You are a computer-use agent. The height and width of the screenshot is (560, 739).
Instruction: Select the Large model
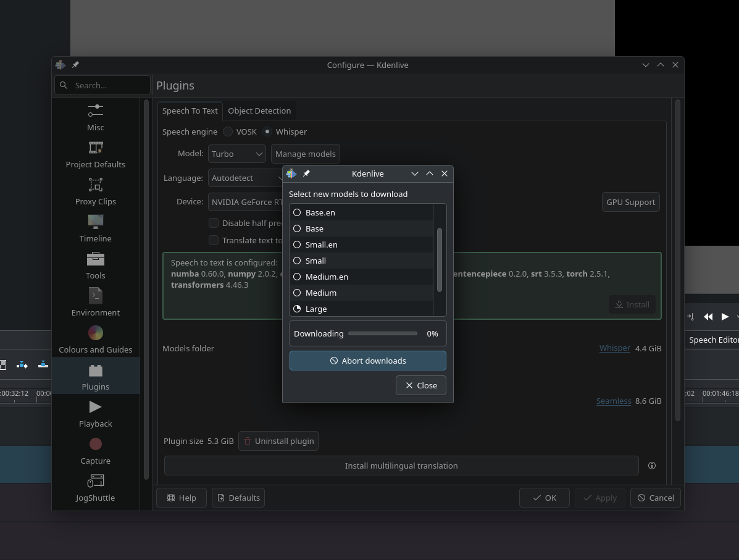pos(361,308)
